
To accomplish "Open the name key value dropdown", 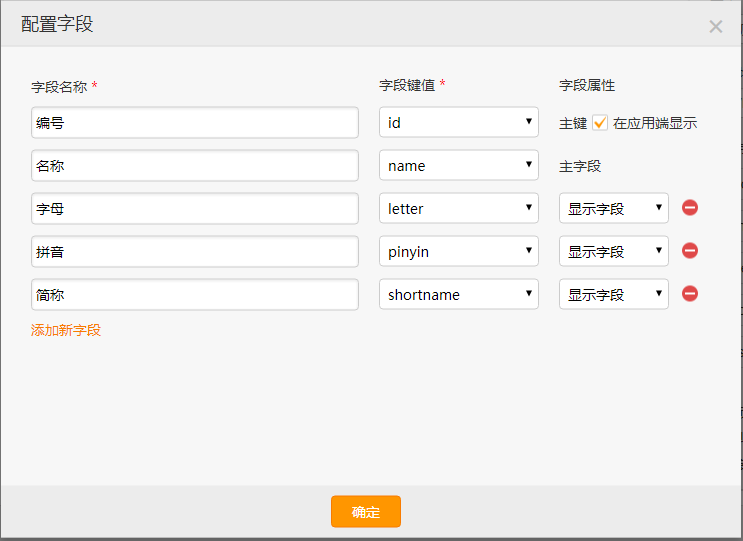I will 459,165.
